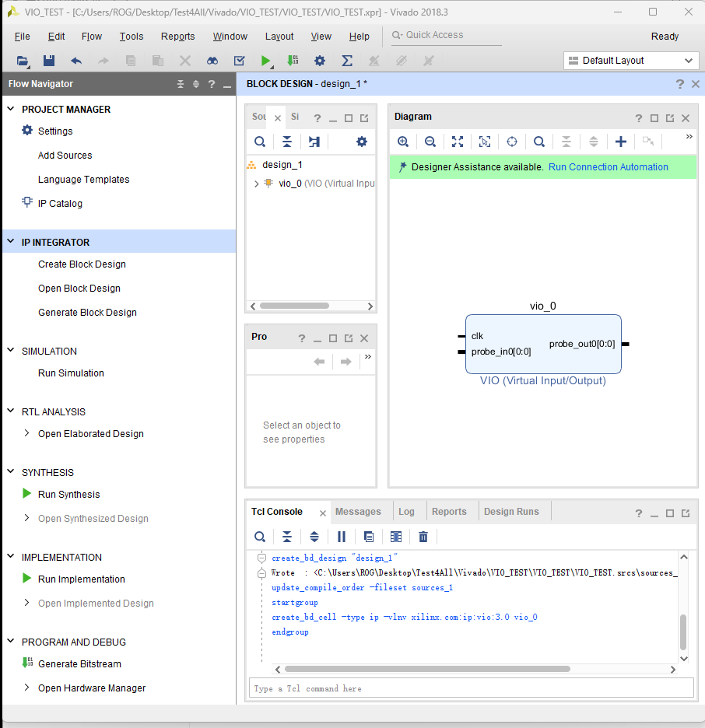Search within the Diagram

(538, 142)
